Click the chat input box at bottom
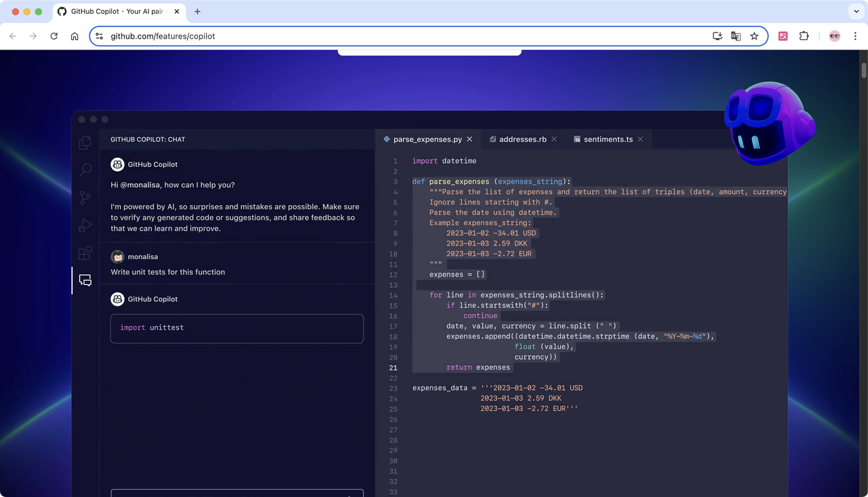Image resolution: width=868 pixels, height=497 pixels. coord(237,493)
